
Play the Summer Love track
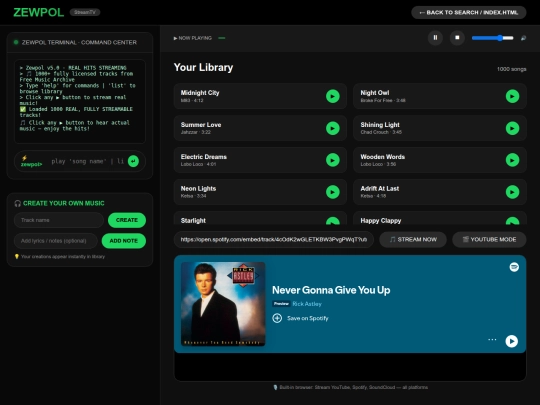333,128
